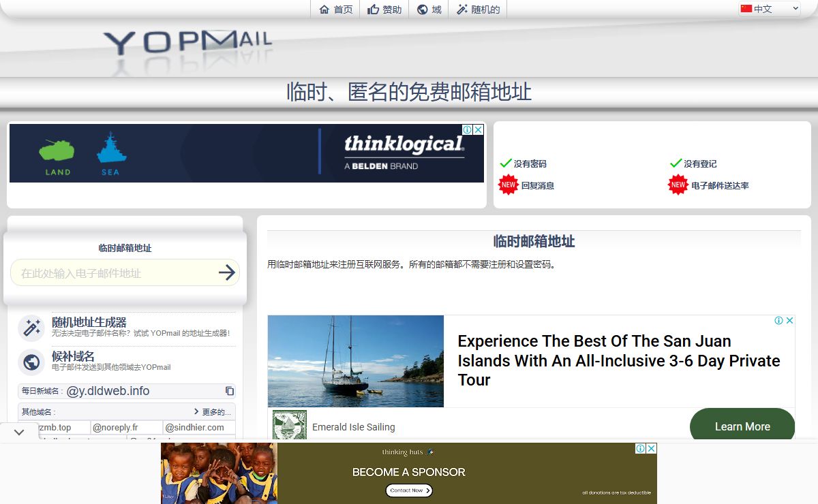Open the 随机的 random menu item
Screen dimensions: 818x504
coord(478,10)
